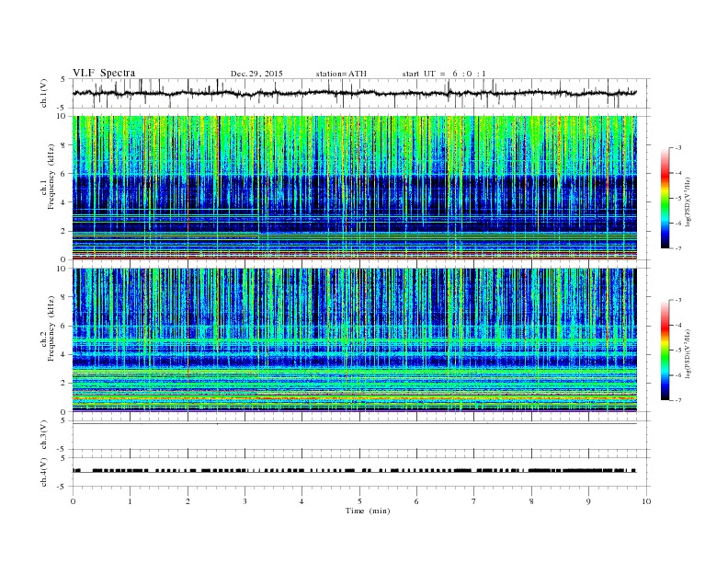Click the "5" tick on the time axis

point(359,501)
